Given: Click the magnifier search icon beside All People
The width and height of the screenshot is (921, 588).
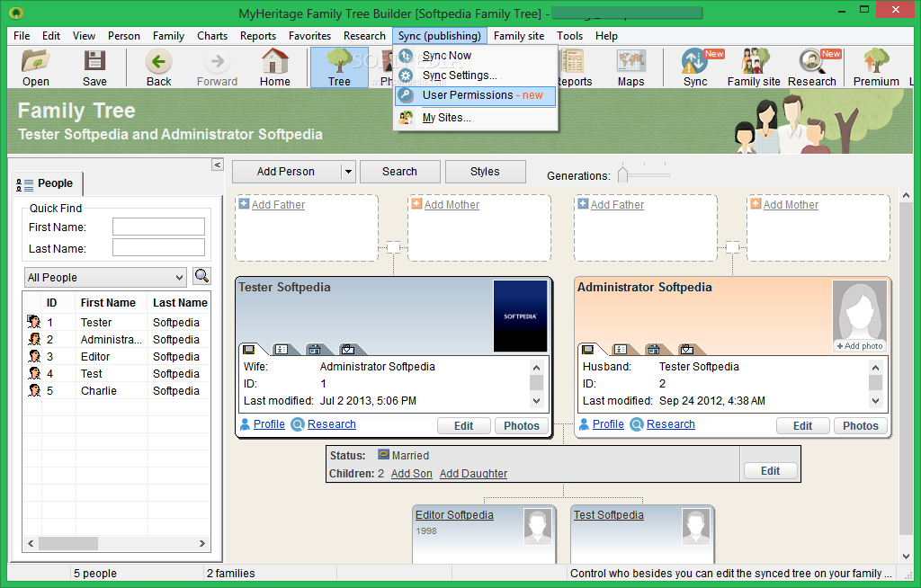Looking at the screenshot, I should pyautogui.click(x=201, y=275).
